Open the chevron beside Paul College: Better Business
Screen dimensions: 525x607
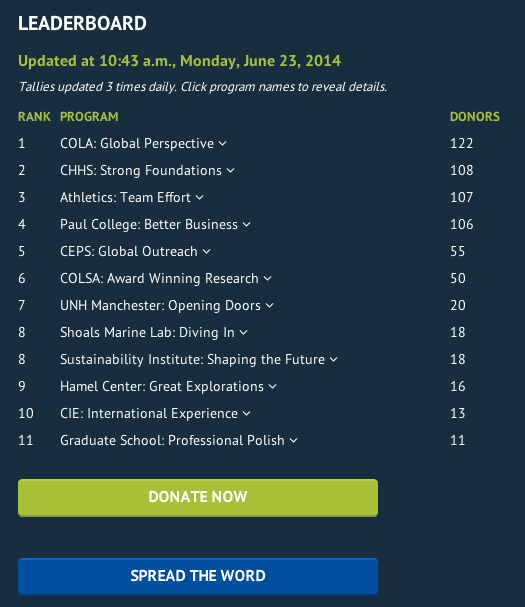click(x=247, y=225)
